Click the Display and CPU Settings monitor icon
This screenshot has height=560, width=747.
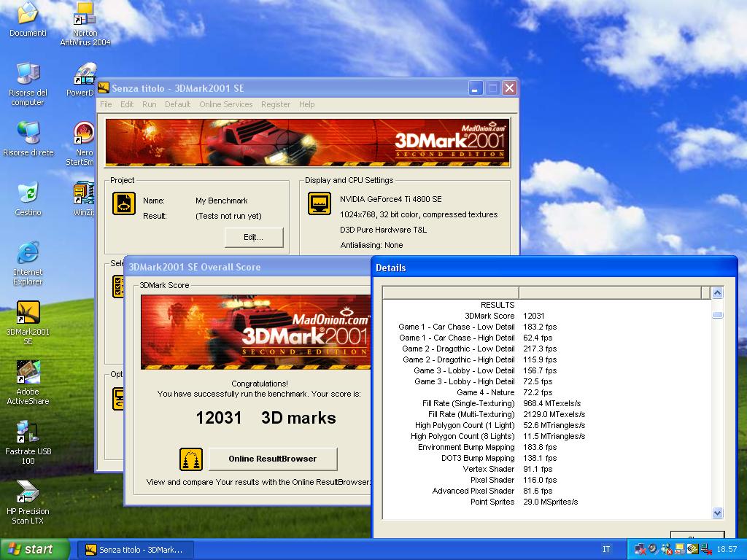(320, 203)
